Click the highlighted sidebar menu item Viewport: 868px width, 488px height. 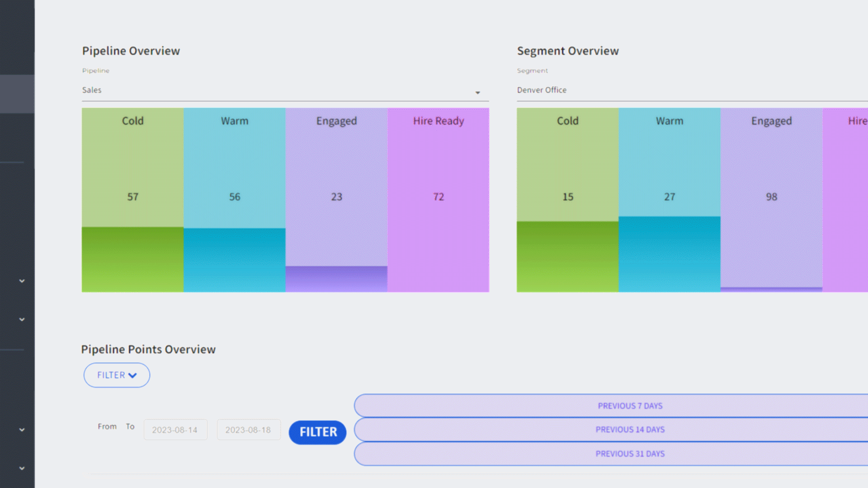[x=17, y=94]
